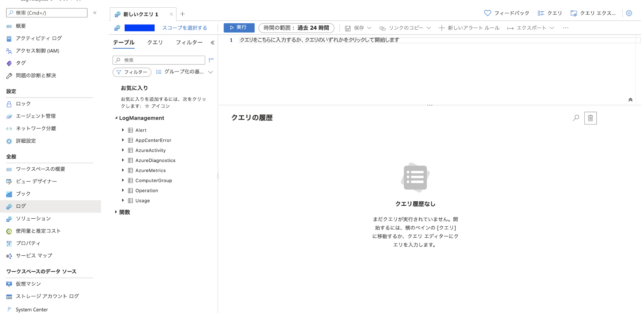The image size is (644, 313).
Task: Click the サービス マップ icon
Action: (9, 256)
